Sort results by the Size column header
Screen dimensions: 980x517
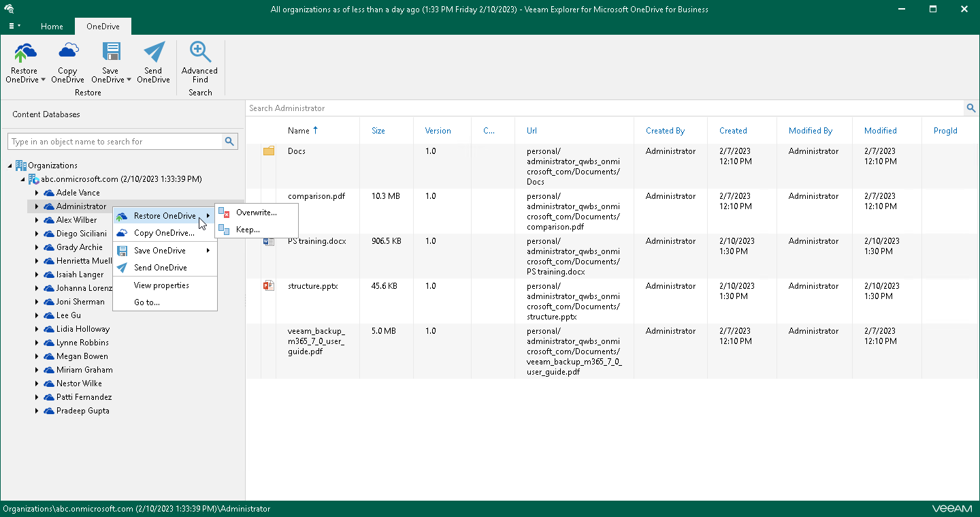click(x=379, y=130)
